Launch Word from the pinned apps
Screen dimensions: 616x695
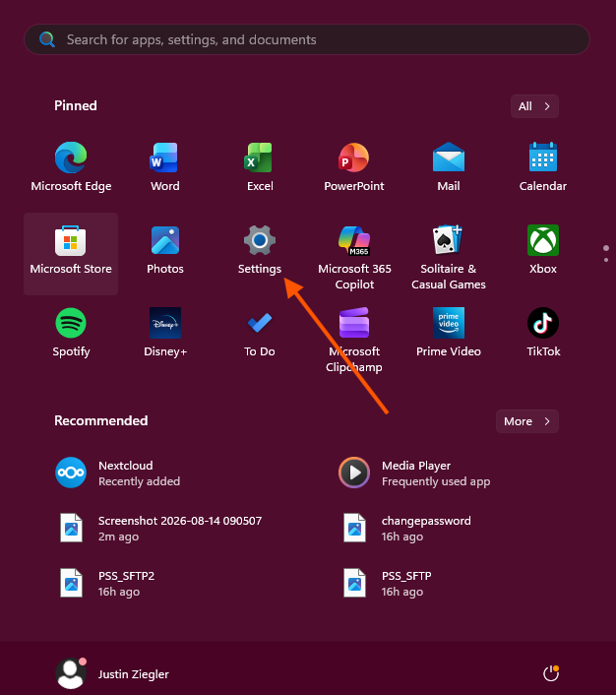(165, 166)
